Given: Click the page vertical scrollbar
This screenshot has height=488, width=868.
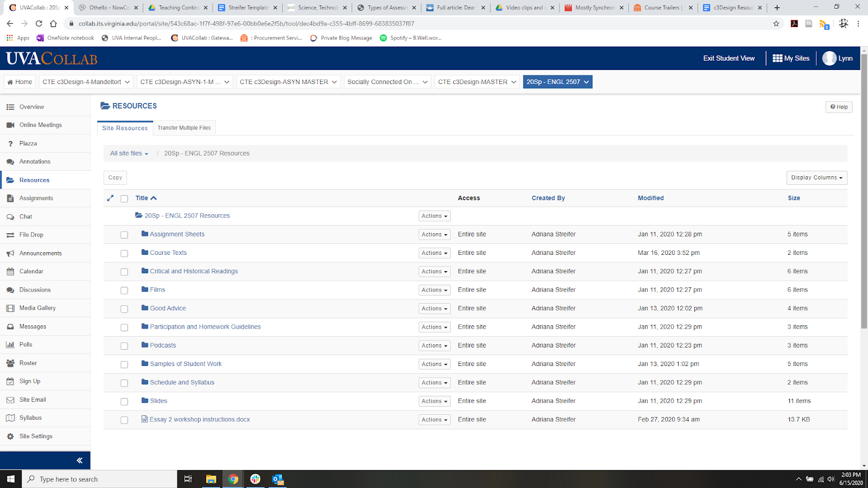Looking at the screenshot, I should pos(864,191).
